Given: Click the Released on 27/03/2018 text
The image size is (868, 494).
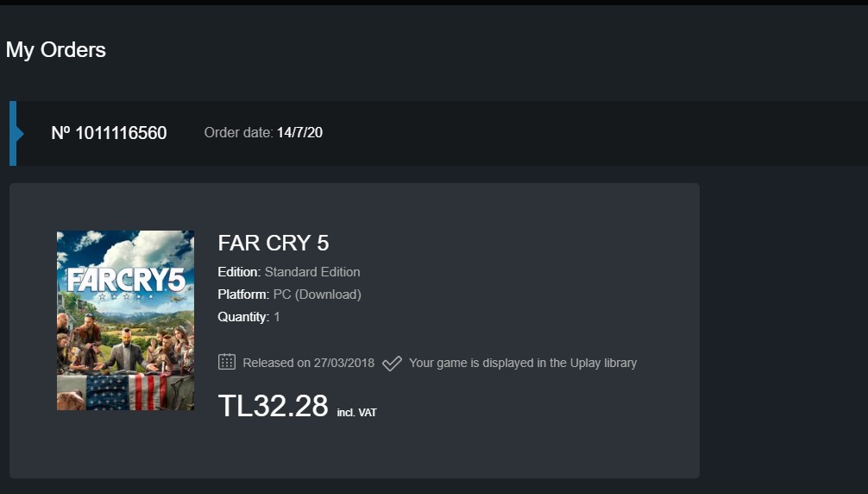Looking at the screenshot, I should (308, 364).
